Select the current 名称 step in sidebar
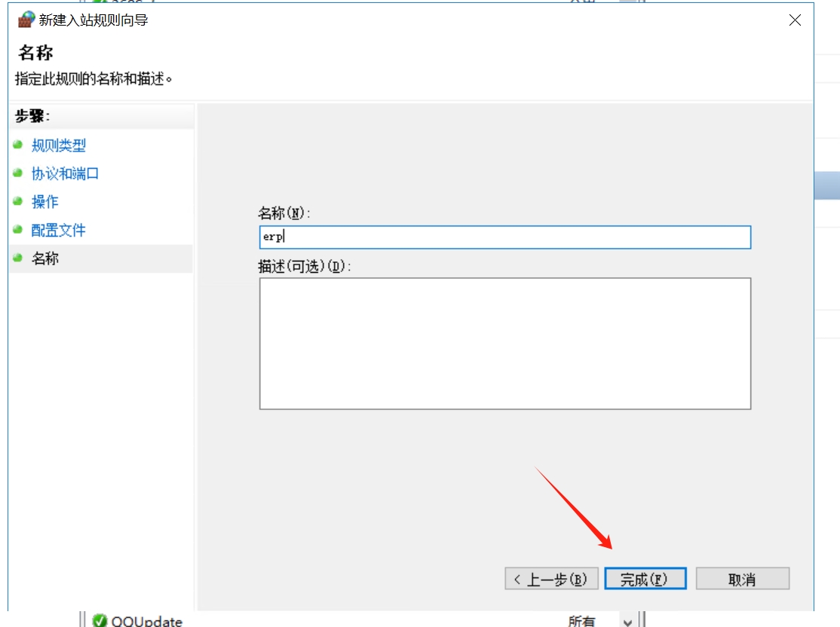The width and height of the screenshot is (840, 627). click(x=44, y=258)
